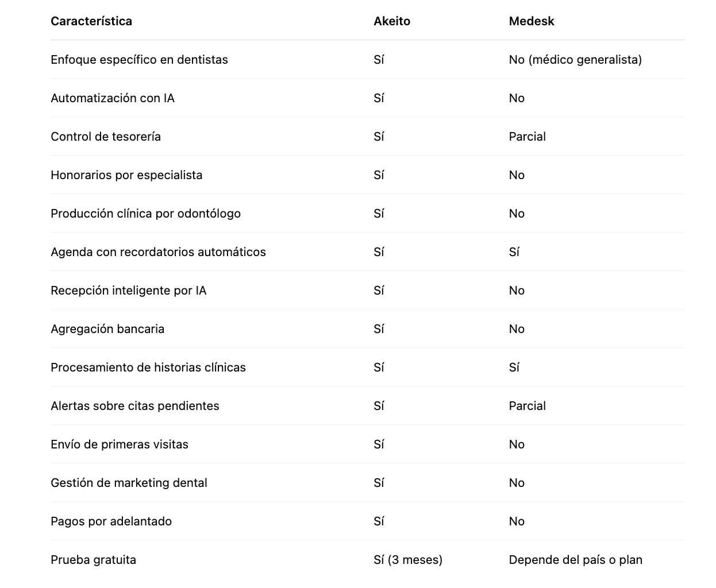Click 'Producción clínica por odontólogo' text
Viewport: 716px width, 588px height.
click(x=145, y=214)
